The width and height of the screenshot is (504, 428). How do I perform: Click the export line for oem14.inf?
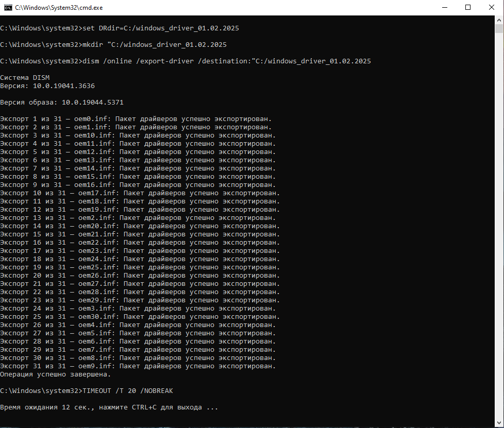(138, 168)
